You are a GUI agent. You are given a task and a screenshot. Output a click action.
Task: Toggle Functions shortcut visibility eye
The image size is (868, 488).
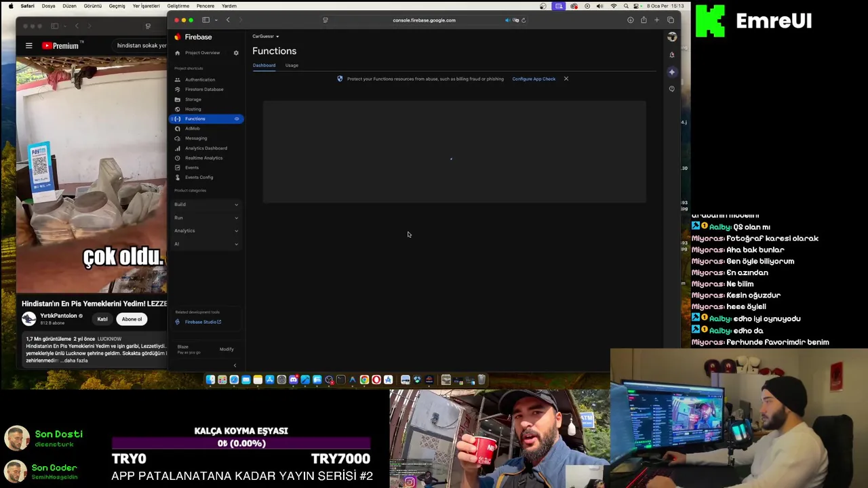click(237, 119)
